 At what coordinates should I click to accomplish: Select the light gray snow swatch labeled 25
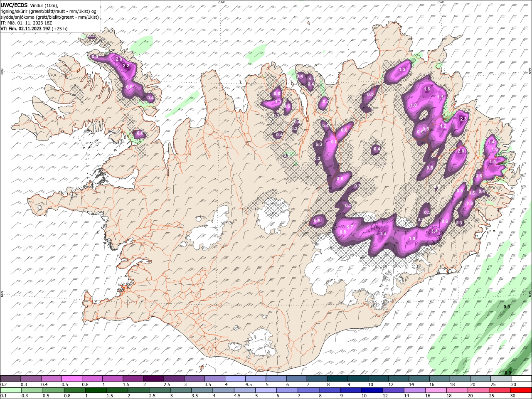pyautogui.click(x=500, y=379)
